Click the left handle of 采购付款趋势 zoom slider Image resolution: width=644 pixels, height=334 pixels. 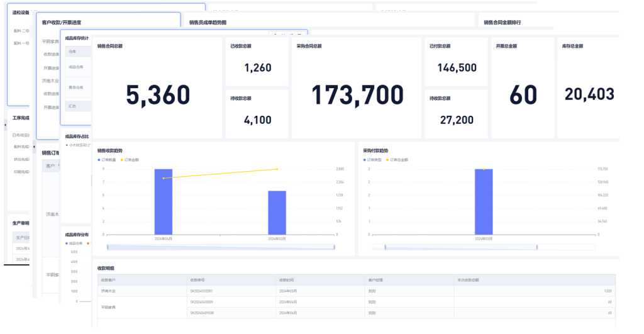(386, 247)
